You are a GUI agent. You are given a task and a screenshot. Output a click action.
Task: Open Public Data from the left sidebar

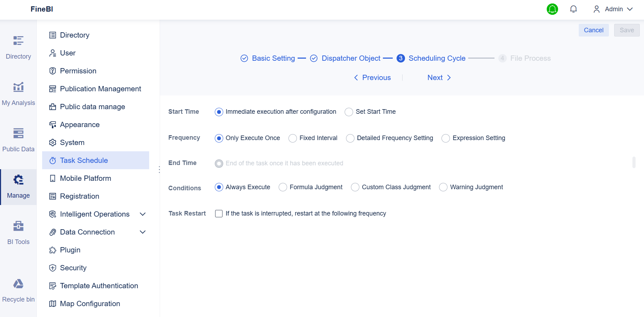(18, 139)
